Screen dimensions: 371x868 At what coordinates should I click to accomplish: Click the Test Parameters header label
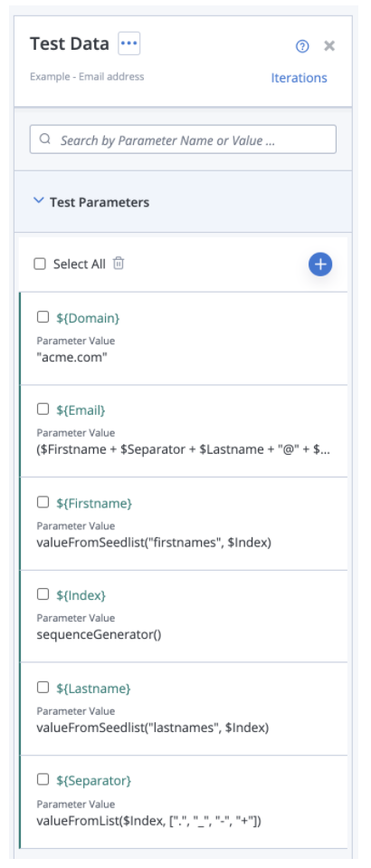click(x=100, y=202)
